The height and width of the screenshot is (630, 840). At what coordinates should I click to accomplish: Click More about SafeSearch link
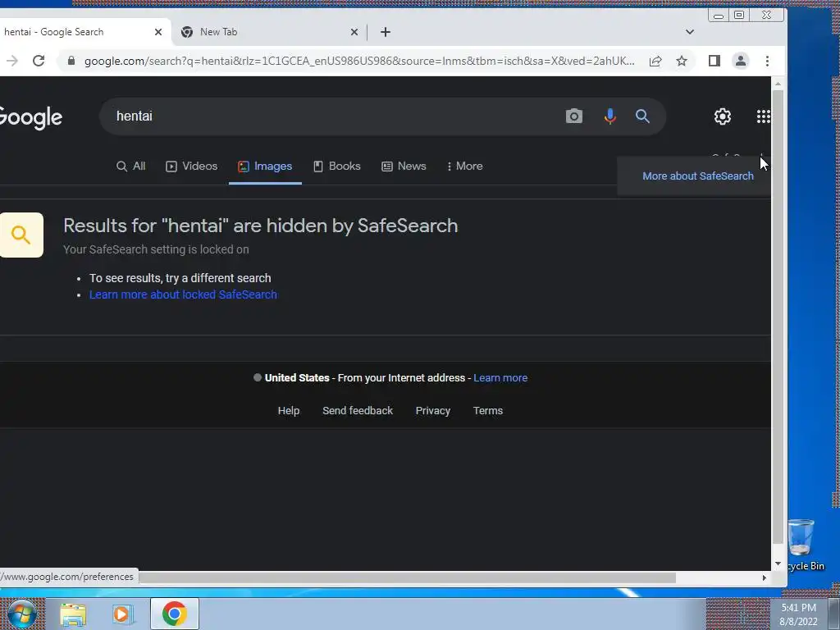tap(697, 176)
